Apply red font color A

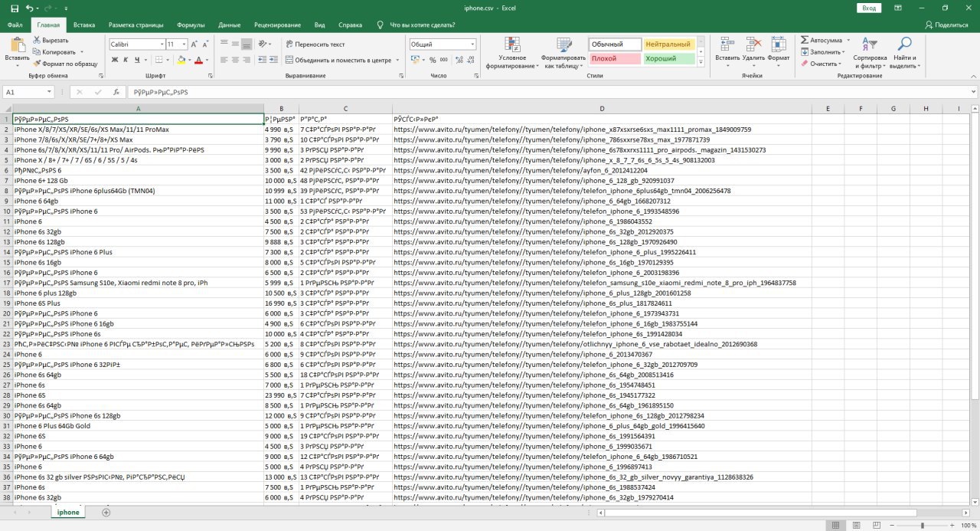(x=198, y=60)
